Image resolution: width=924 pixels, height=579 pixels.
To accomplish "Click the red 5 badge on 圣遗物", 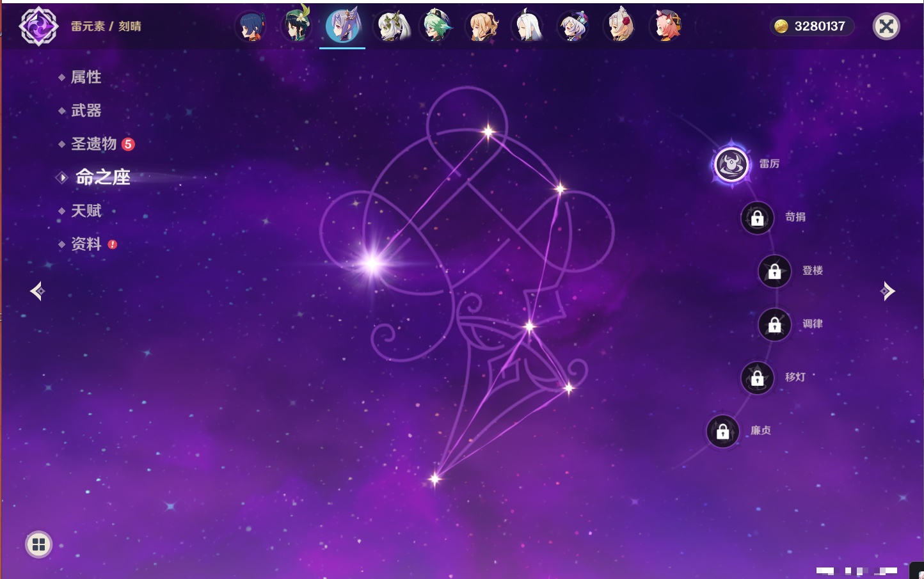I will [x=128, y=144].
